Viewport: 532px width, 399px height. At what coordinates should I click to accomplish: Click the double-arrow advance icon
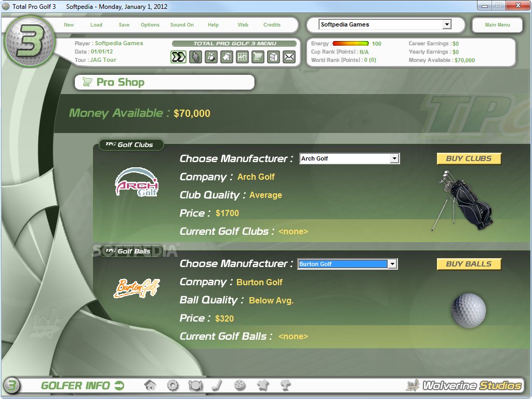tap(178, 57)
